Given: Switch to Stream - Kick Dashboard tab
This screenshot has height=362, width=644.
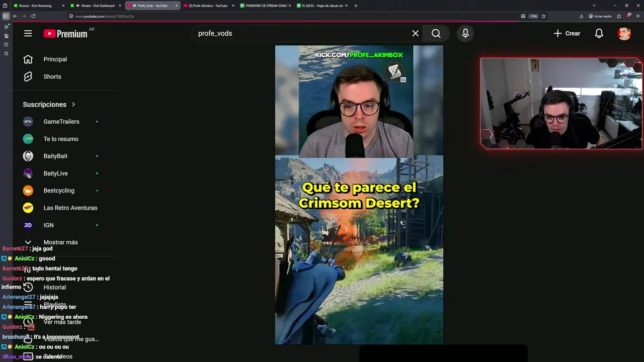Looking at the screenshot, I should (98, 6).
